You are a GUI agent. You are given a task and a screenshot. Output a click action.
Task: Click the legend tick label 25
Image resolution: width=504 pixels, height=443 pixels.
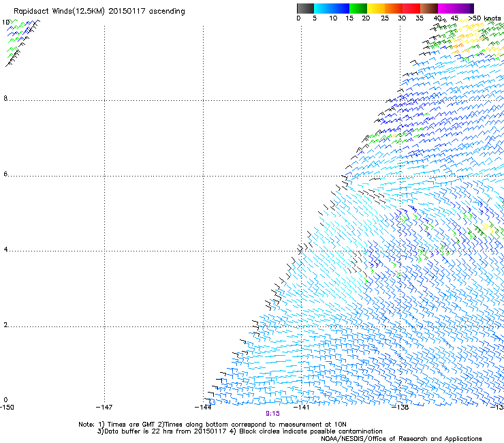[x=385, y=18]
